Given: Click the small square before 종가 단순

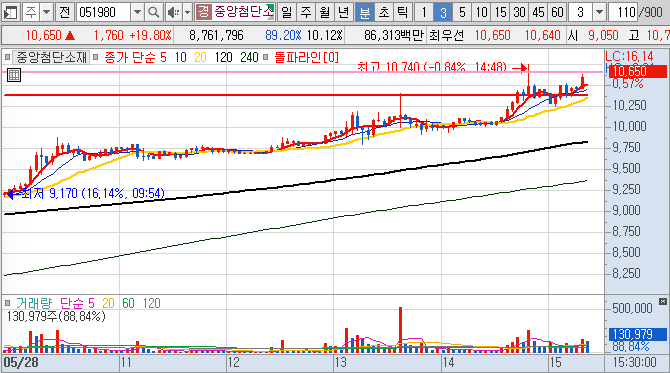Looking at the screenshot, I should pyautogui.click(x=95, y=57).
